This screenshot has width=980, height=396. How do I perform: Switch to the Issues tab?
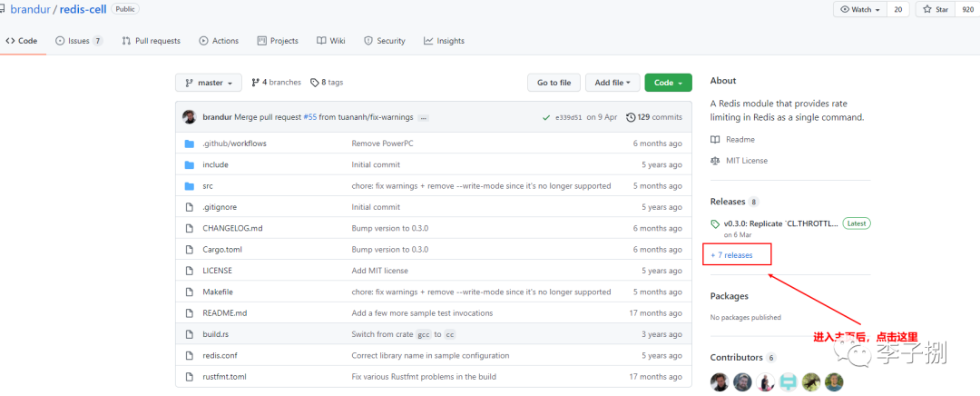[79, 41]
